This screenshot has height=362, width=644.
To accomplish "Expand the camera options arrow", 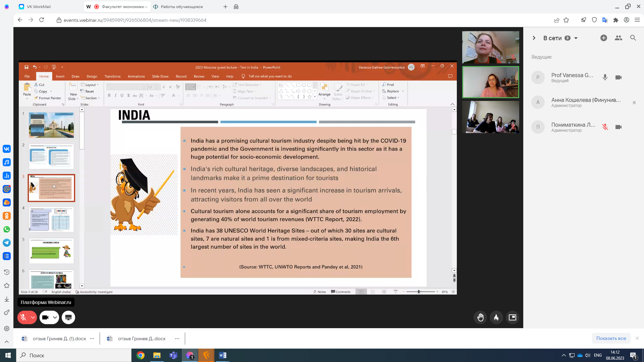I will tap(55, 317).
